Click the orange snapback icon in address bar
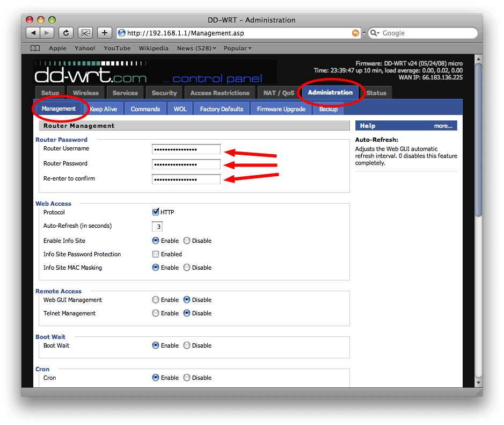This screenshot has height=425, width=504. [x=355, y=33]
